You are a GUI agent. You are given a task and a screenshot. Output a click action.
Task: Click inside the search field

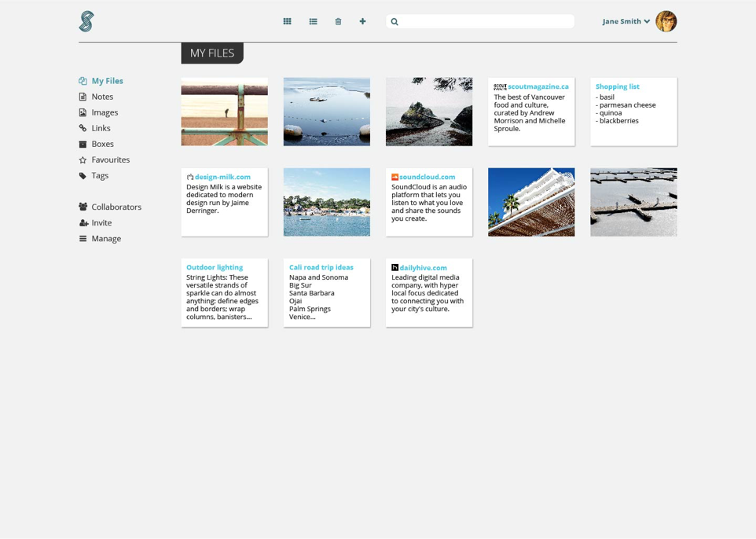pos(480,21)
